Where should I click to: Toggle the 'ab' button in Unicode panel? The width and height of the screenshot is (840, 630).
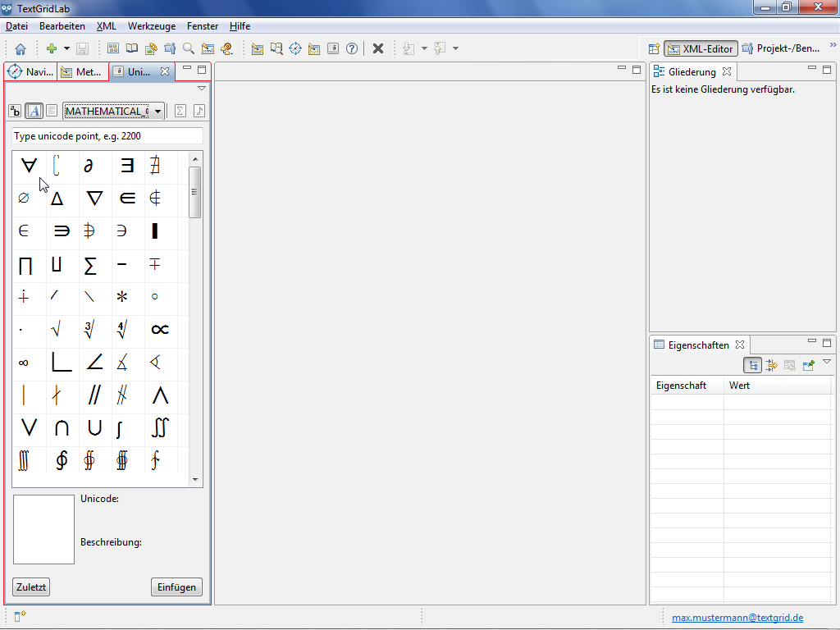pyautogui.click(x=16, y=111)
